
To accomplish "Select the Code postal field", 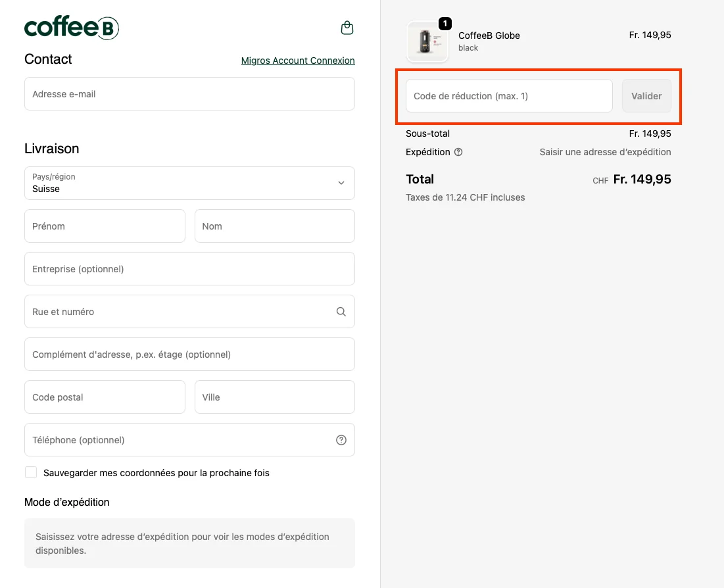I will coord(105,397).
